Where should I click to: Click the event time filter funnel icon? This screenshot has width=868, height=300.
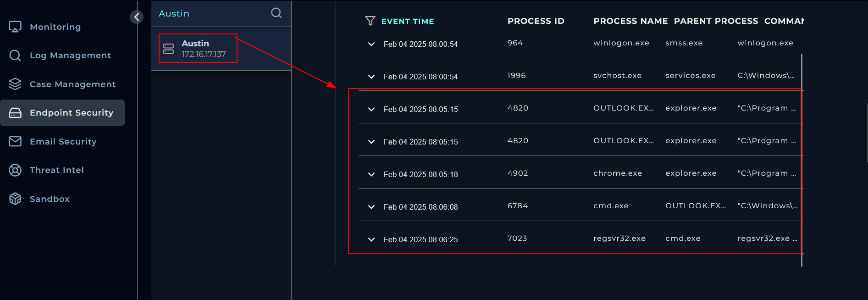click(x=370, y=21)
